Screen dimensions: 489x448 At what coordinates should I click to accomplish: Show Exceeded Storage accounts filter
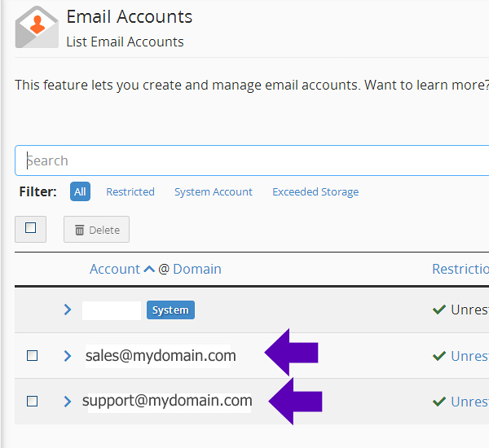tap(315, 192)
